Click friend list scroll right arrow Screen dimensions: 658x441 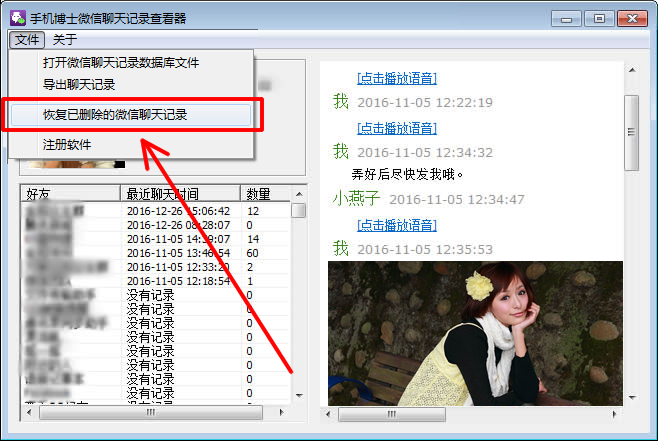coord(281,412)
